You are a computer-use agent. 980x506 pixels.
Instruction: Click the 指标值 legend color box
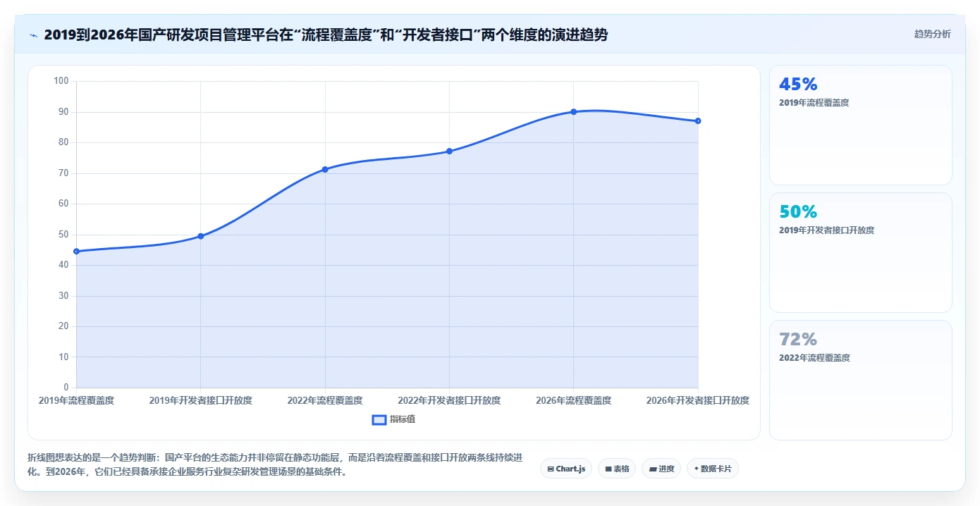click(x=379, y=419)
